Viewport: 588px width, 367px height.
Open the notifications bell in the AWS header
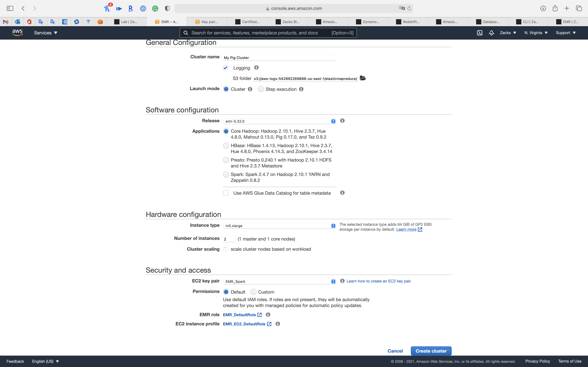(x=491, y=33)
